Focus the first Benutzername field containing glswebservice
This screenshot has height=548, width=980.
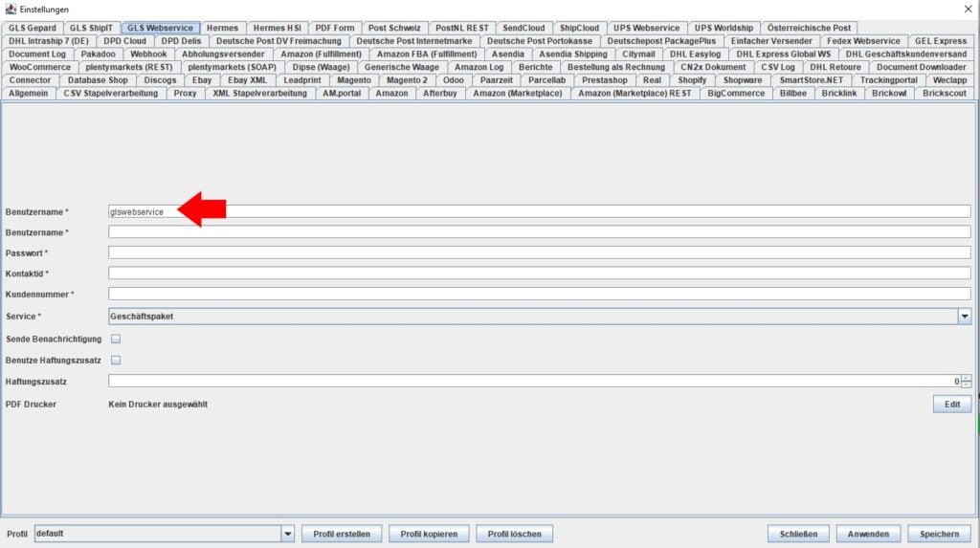click(x=540, y=211)
